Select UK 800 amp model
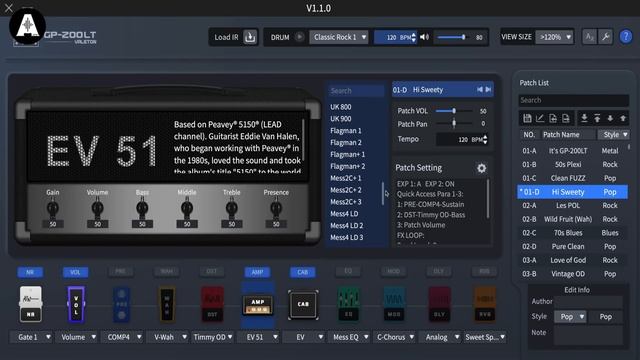 pyautogui.click(x=340, y=107)
